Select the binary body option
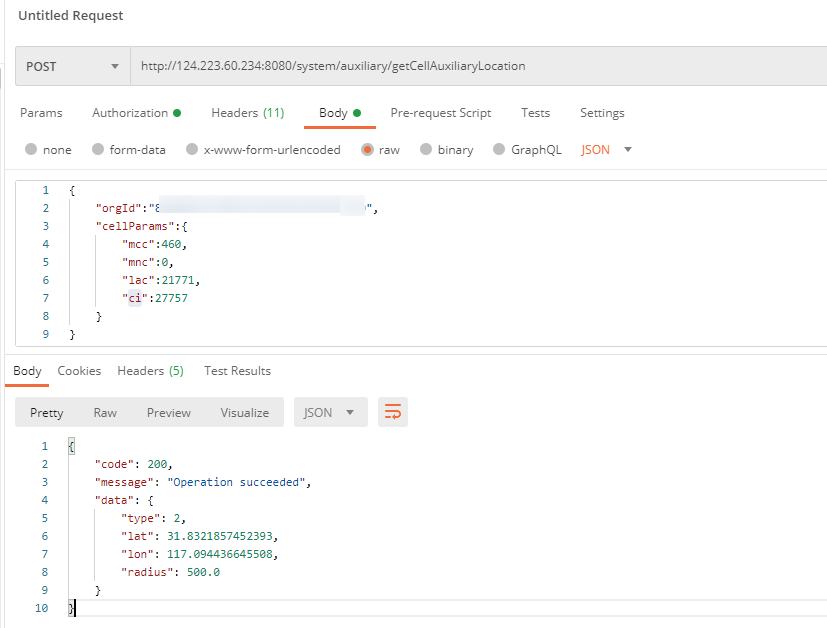 tap(426, 150)
